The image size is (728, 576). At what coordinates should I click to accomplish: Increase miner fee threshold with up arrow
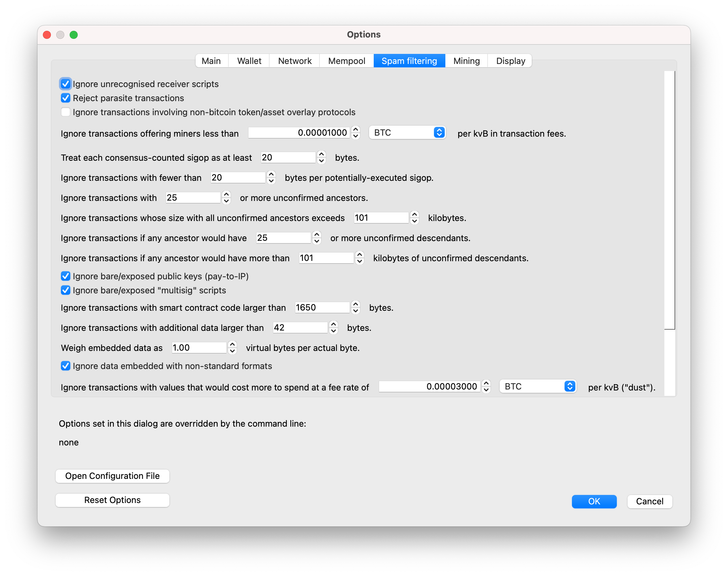click(355, 129)
